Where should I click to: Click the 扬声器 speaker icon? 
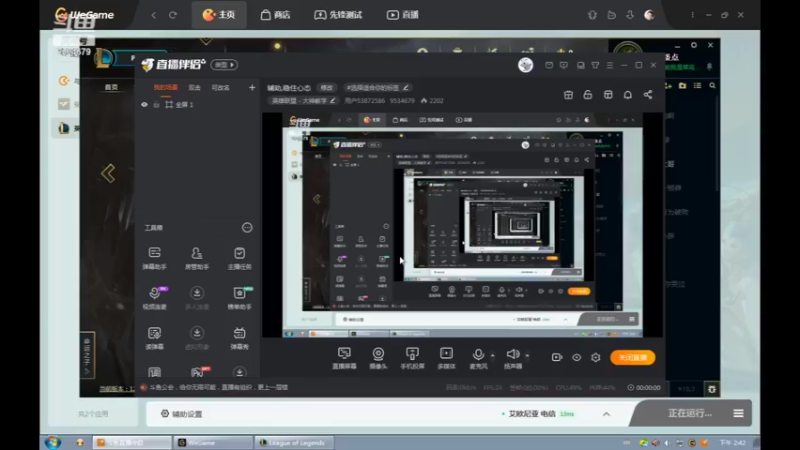513,355
